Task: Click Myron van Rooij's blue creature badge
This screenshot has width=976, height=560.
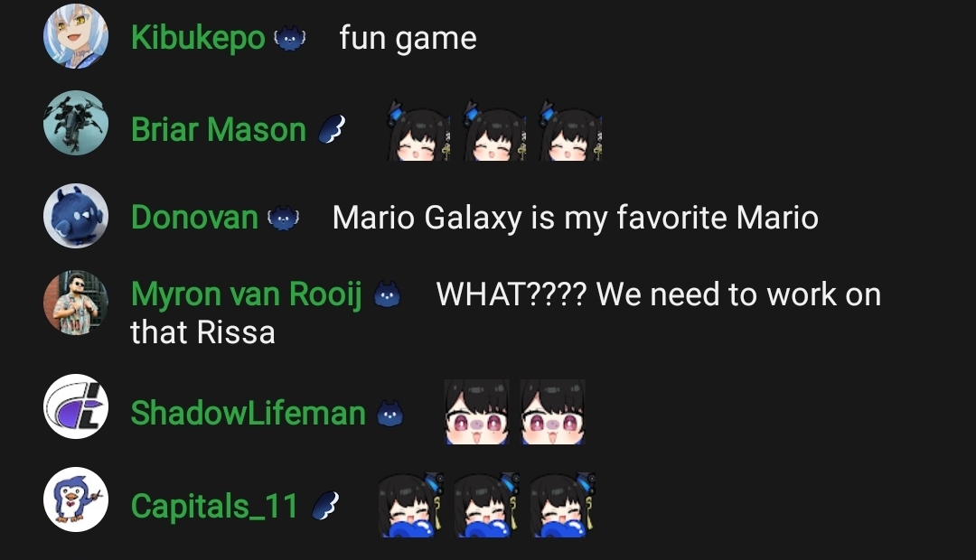Action: pyautogui.click(x=387, y=295)
